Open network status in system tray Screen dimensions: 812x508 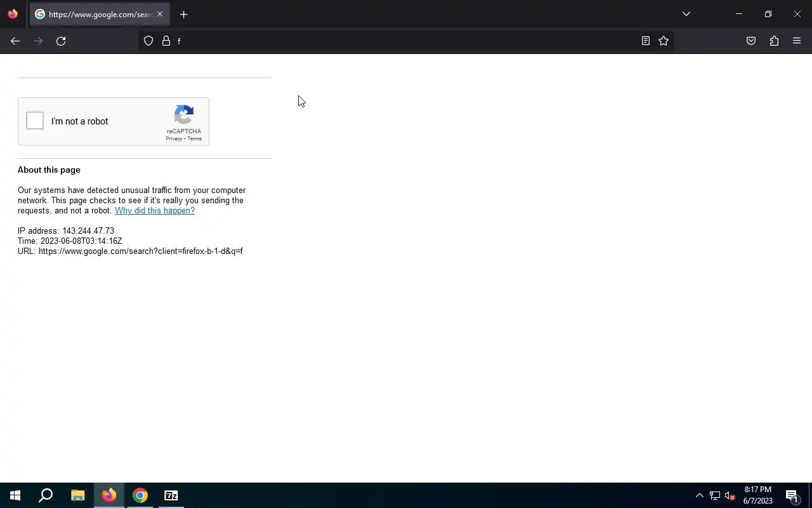click(715, 495)
